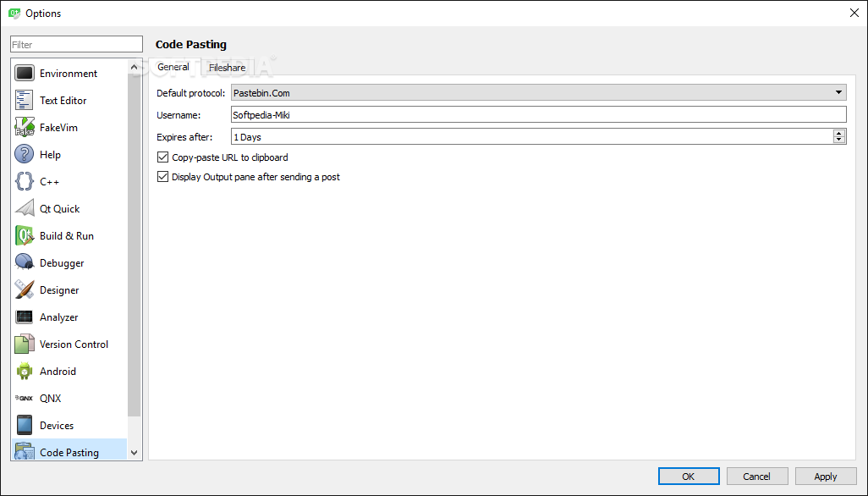Switch to the General tab

click(173, 67)
